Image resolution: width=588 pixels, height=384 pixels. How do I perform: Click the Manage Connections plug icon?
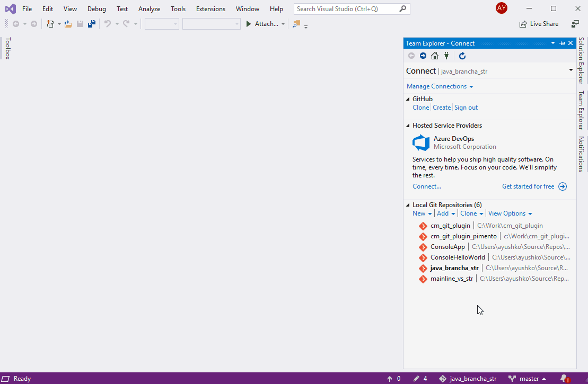click(446, 56)
